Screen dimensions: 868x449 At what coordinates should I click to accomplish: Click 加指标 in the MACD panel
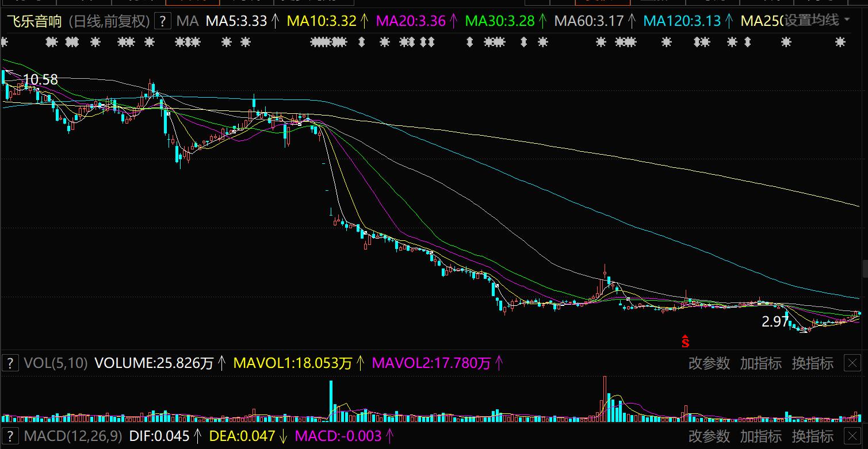click(760, 436)
